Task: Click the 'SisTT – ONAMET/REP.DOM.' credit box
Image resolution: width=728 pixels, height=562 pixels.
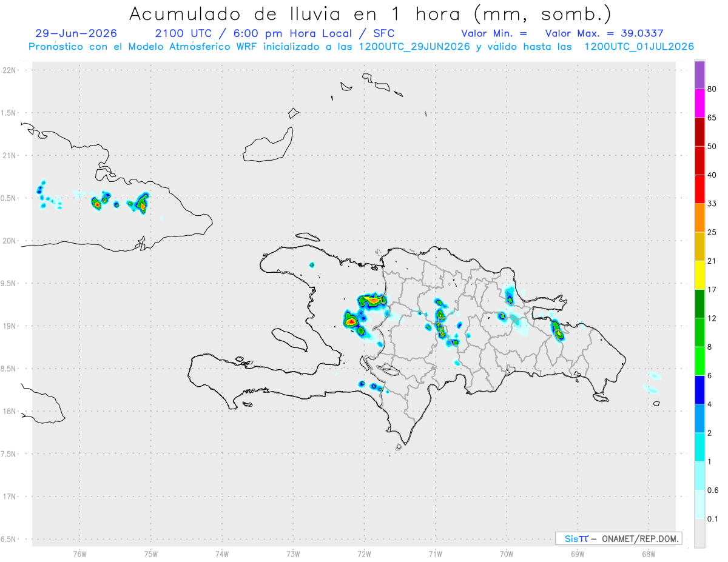Action: 618,538
